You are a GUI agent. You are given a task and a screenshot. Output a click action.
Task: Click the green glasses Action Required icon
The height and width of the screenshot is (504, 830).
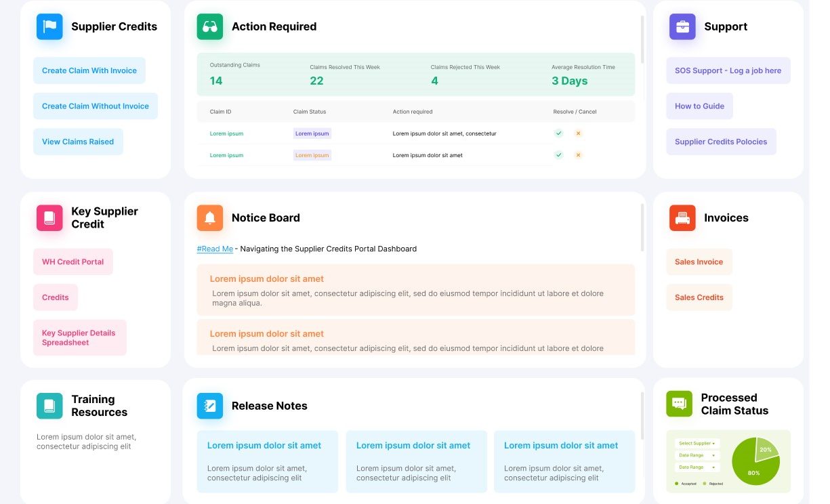210,26
